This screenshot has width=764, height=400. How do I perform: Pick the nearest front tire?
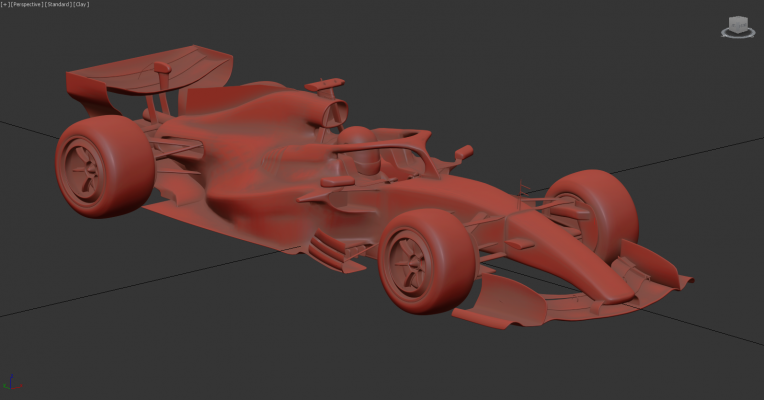coord(440,255)
